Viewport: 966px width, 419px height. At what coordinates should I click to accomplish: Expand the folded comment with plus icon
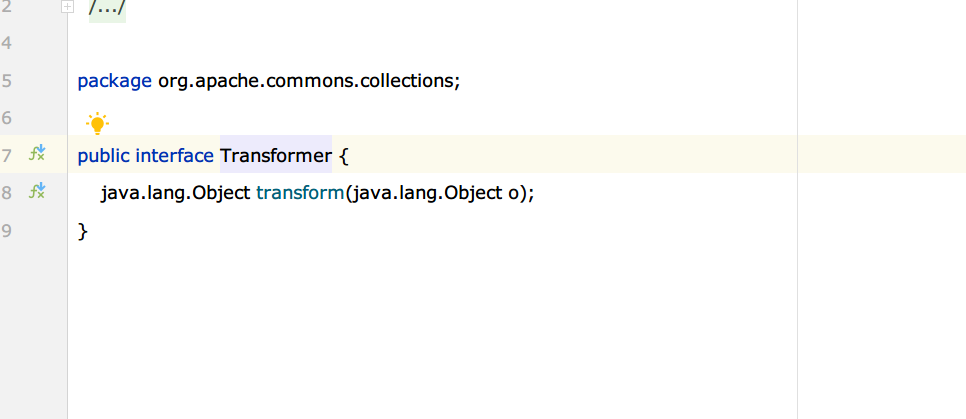[x=68, y=7]
